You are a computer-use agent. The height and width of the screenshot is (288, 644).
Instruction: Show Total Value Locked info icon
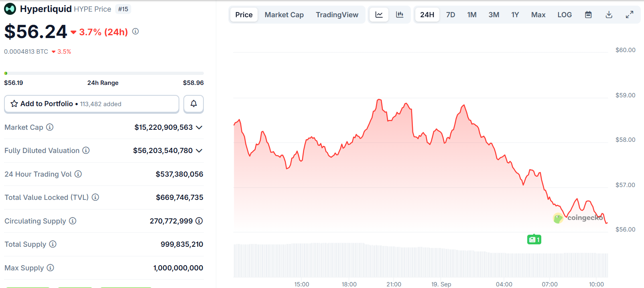coord(95,197)
